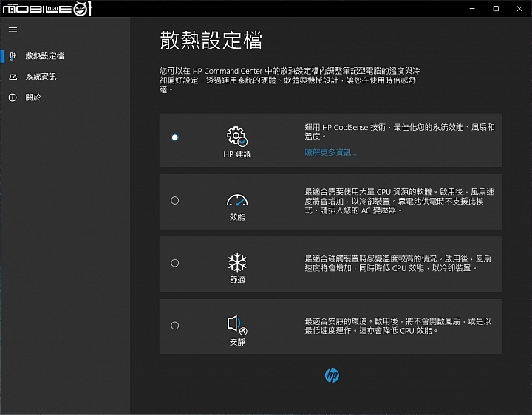
Task: Click the 效能 label text
Action: pos(237,217)
